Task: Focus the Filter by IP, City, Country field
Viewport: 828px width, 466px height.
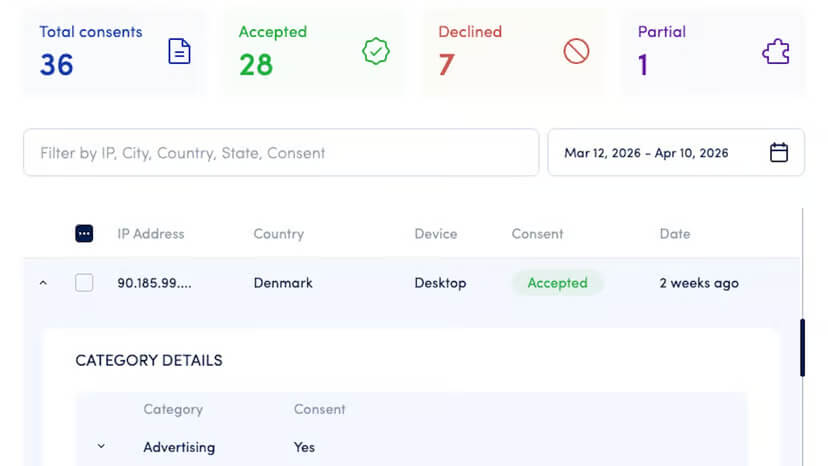Action: pyautogui.click(x=281, y=153)
